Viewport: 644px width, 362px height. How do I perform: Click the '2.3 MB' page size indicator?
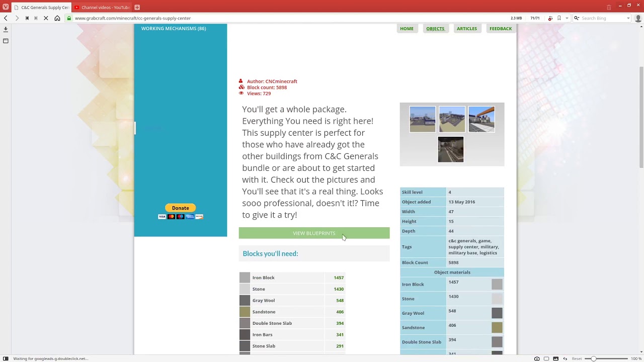pos(516,18)
